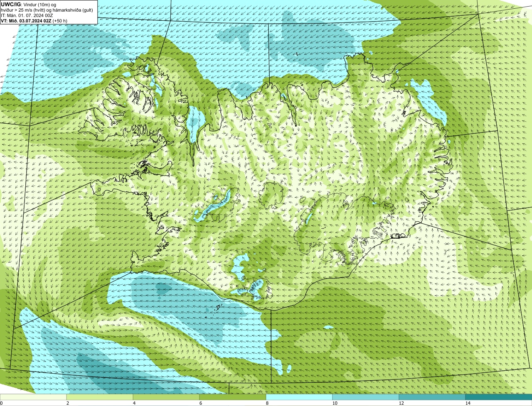This screenshot has height=406, width=532.
Task: Click the darkest teal swatch above 14 m/s
Action: 499,397
